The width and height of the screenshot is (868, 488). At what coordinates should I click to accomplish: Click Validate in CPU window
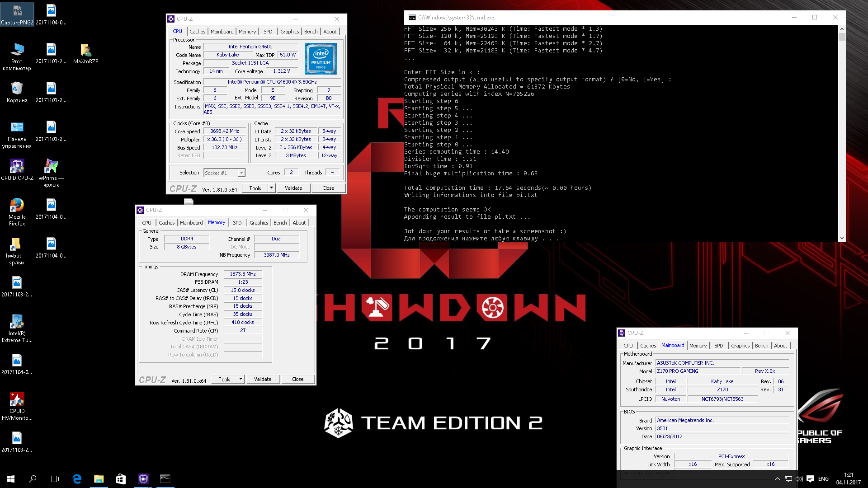[293, 188]
